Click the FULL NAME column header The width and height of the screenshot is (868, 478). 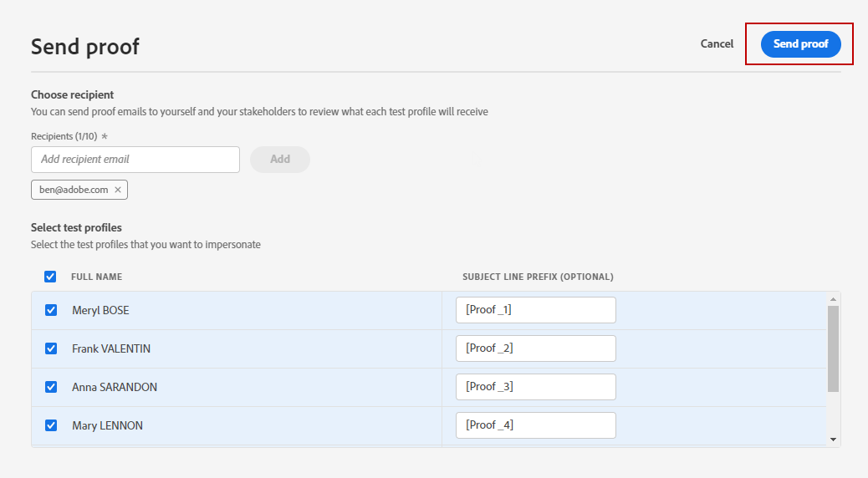tap(97, 277)
